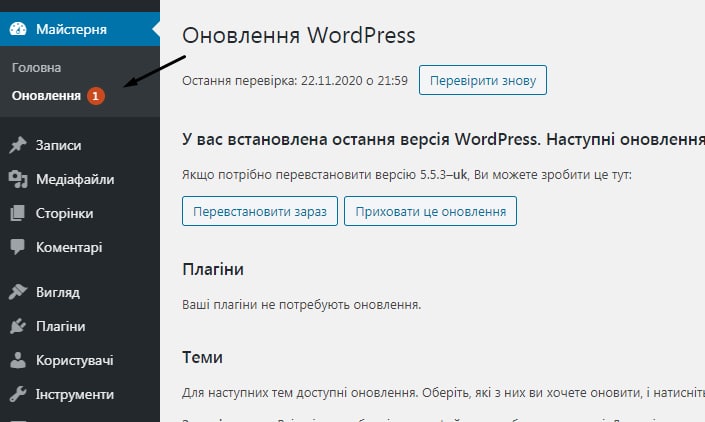
Task: Click the Майстерня dashboard gauge icon
Action: click(18, 29)
